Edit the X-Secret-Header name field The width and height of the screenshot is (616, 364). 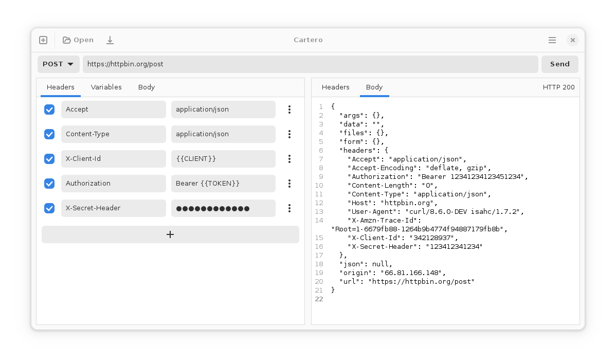[x=114, y=208]
